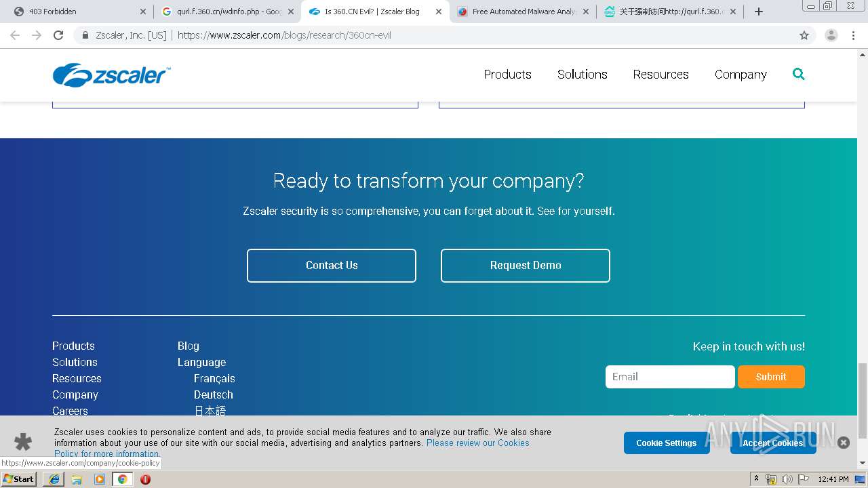Choose Japanese language link
Image resolution: width=868 pixels, height=488 pixels.
click(210, 411)
